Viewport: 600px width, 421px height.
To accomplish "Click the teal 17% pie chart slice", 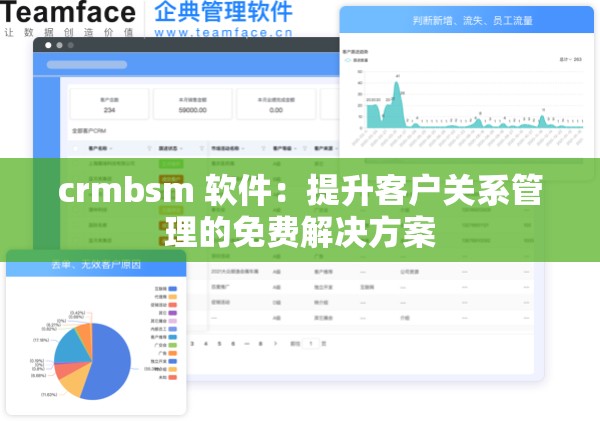I will click(73, 348).
